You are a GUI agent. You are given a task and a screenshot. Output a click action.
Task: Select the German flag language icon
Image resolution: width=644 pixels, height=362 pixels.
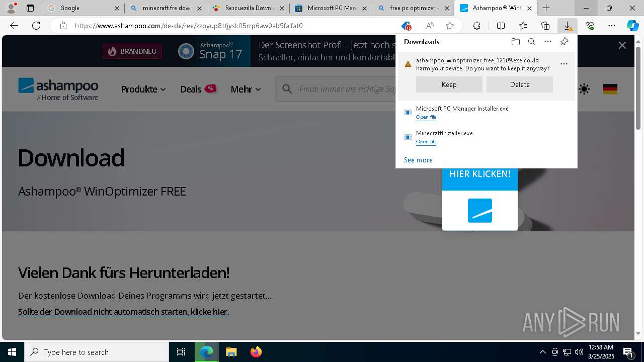click(x=610, y=89)
